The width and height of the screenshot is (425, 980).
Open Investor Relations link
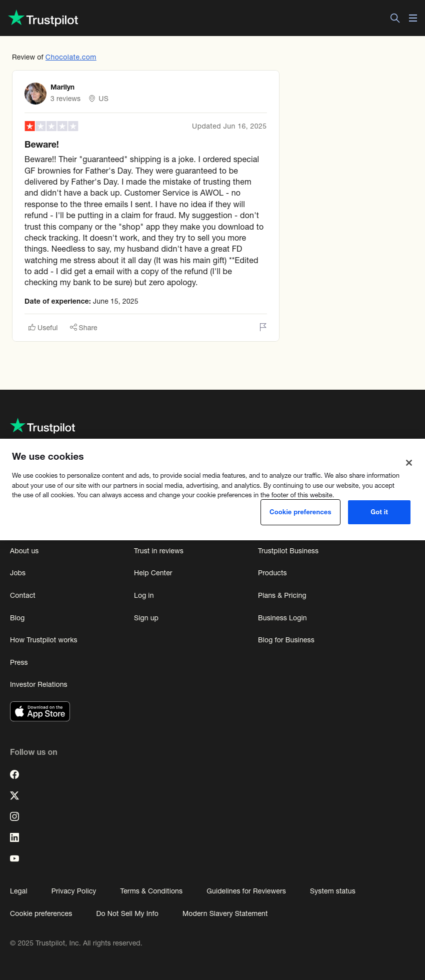pos(38,684)
